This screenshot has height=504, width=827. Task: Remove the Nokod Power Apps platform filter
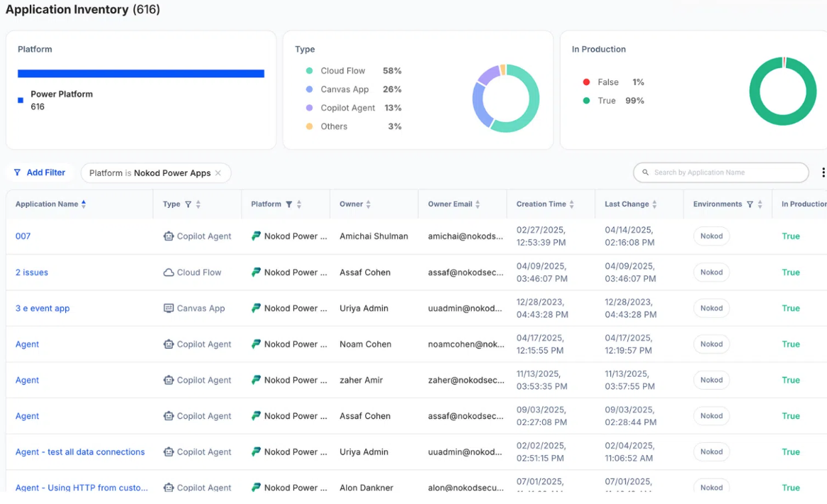coord(218,173)
